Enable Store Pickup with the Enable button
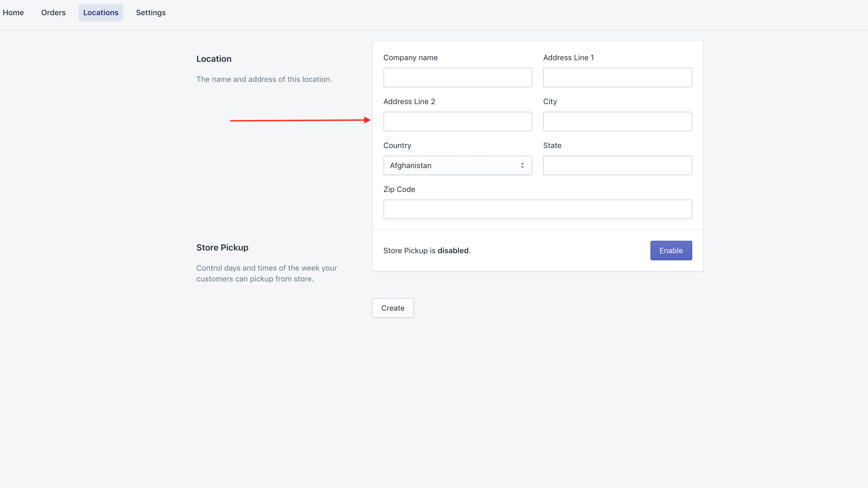This screenshot has width=868, height=488. [671, 251]
